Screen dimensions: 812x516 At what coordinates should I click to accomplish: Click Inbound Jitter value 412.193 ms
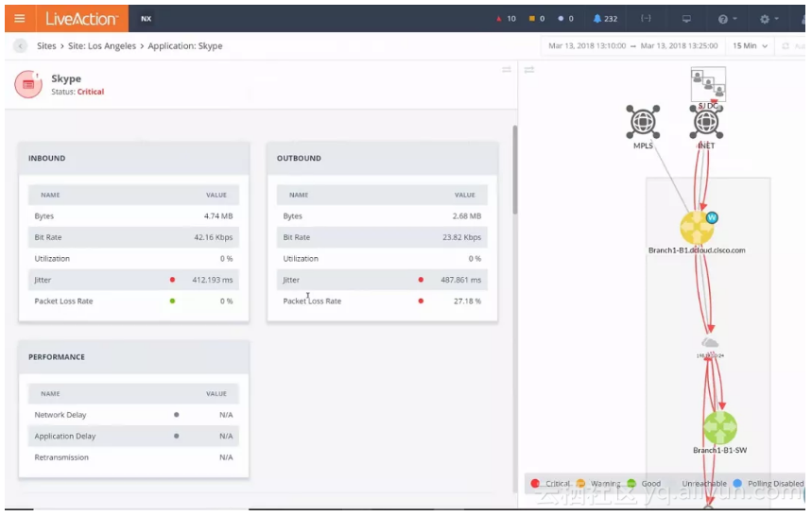[213, 280]
